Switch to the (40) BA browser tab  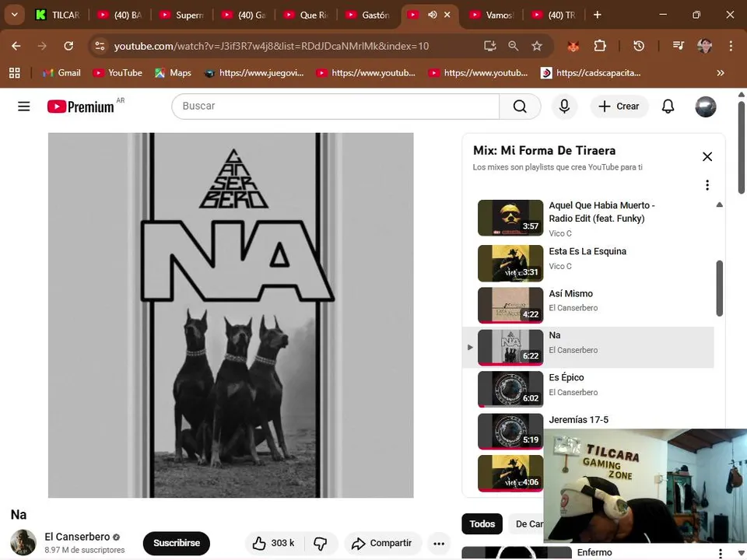pyautogui.click(x=120, y=15)
